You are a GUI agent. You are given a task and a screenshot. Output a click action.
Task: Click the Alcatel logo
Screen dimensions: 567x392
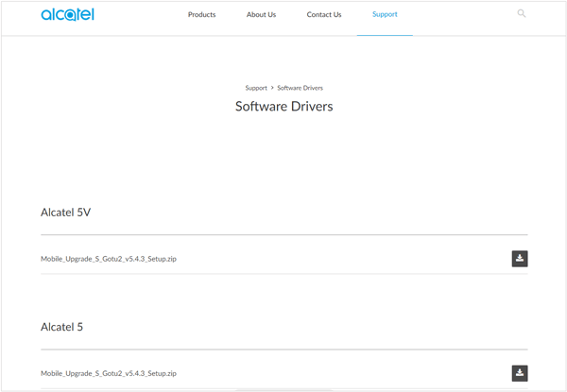pos(68,14)
